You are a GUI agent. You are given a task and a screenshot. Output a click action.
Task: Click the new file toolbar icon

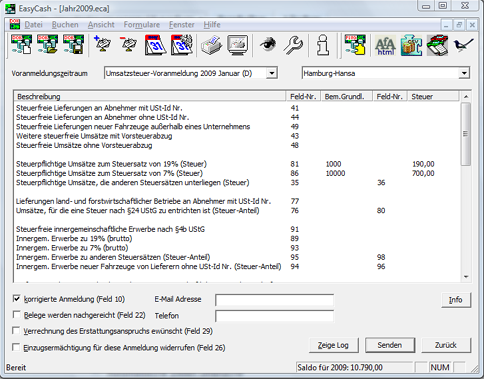coord(21,45)
